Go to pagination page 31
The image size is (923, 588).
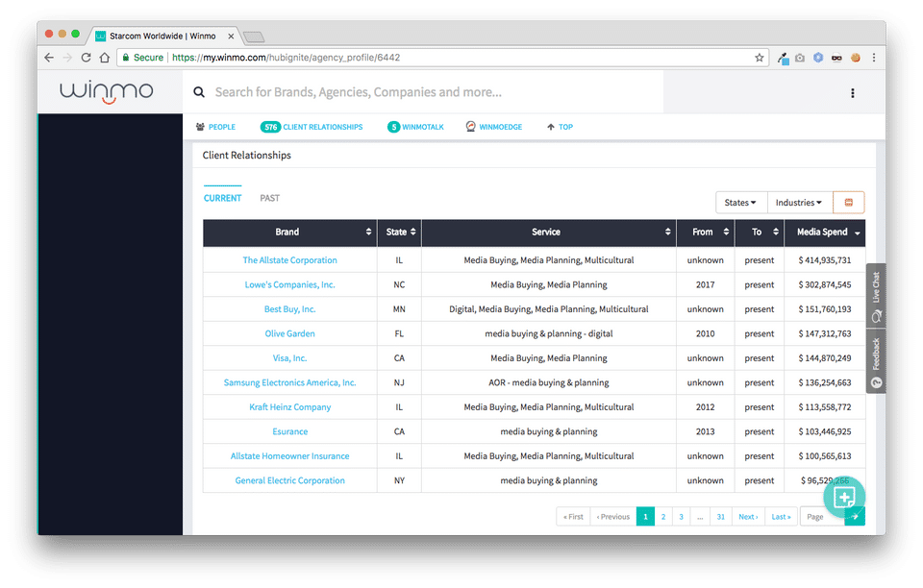[720, 516]
